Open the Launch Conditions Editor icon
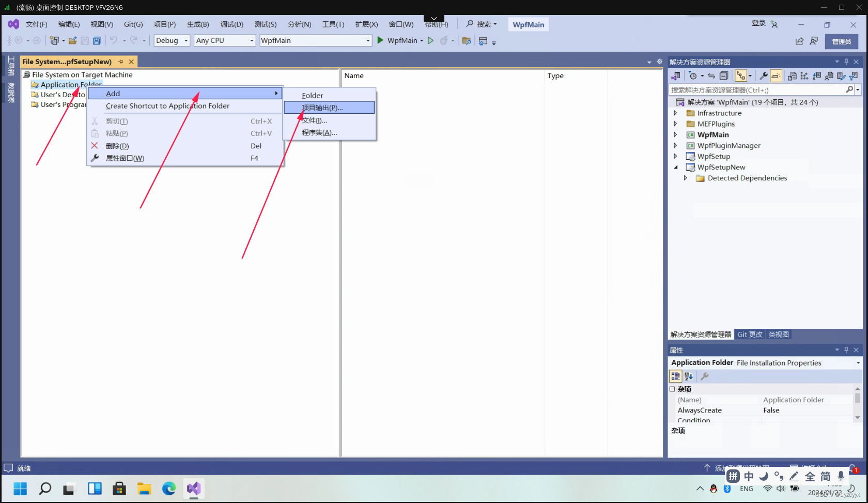 854,76
